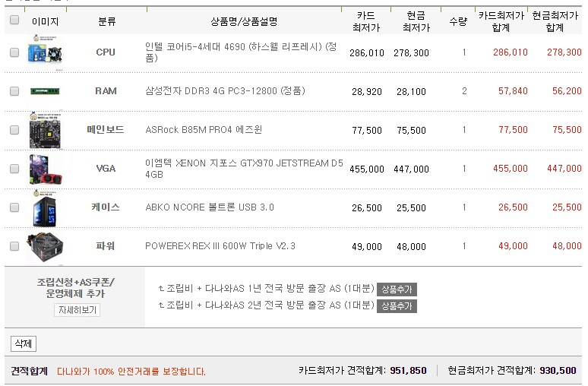Open the POWEREX REX III 600W link
The width and height of the screenshot is (588, 386).
coord(220,246)
